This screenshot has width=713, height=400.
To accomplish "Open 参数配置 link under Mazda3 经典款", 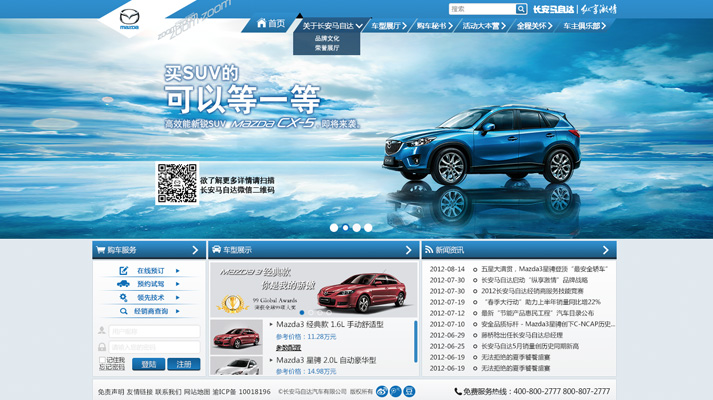I will [x=288, y=348].
